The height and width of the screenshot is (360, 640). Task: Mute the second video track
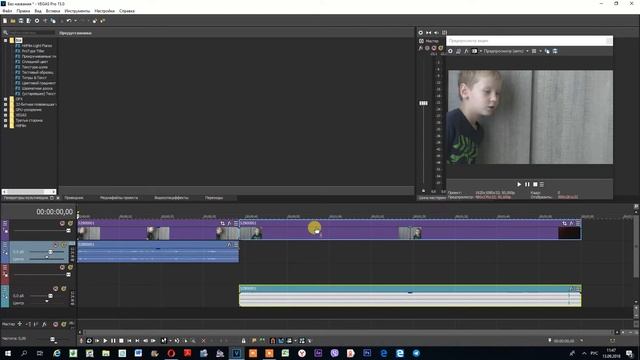pyautogui.click(x=62, y=267)
